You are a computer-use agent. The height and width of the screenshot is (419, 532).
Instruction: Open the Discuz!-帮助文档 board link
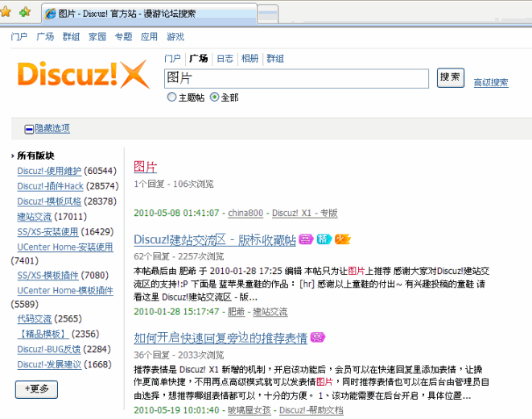tap(311, 410)
